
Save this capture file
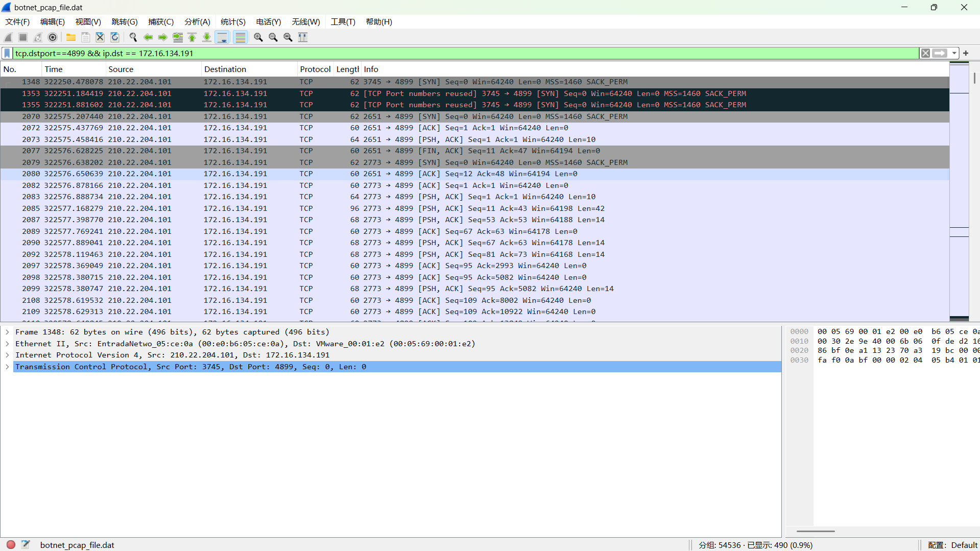pyautogui.click(x=86, y=37)
